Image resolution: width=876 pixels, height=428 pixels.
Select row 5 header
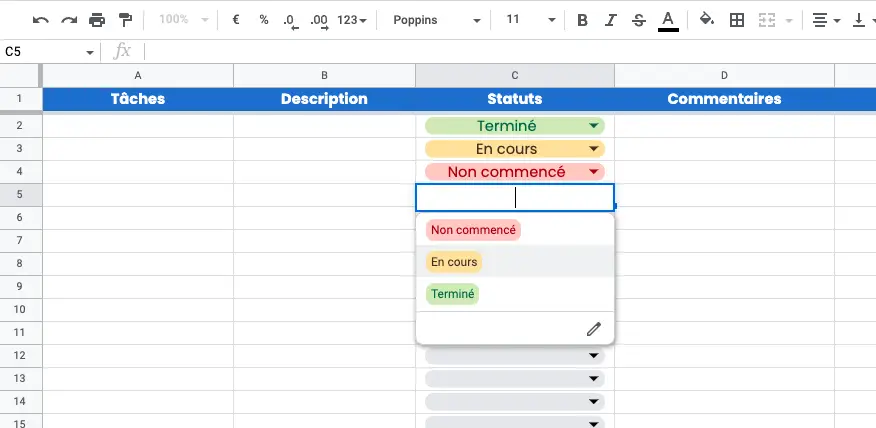pos(20,194)
